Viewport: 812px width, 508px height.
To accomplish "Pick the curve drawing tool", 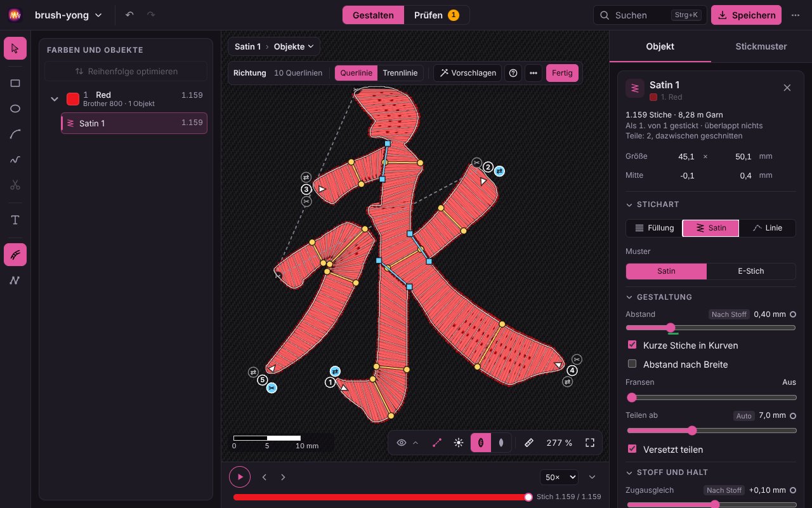I will coord(15,134).
